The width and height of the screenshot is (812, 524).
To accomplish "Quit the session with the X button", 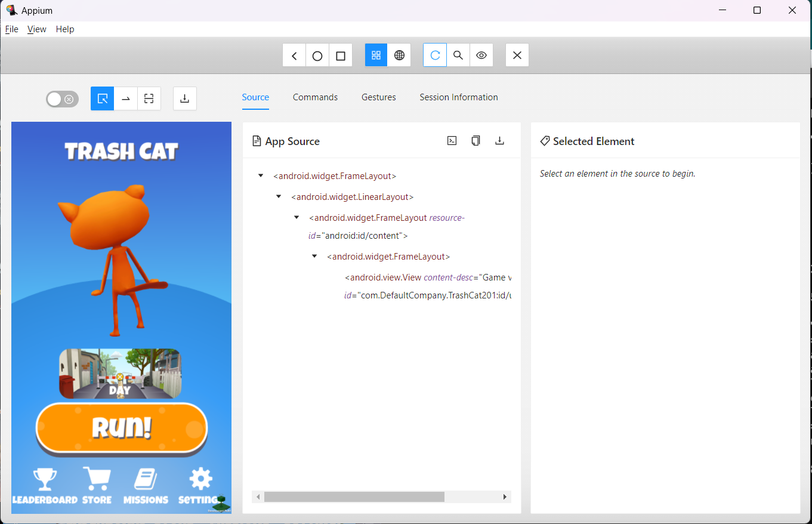I will coord(517,54).
